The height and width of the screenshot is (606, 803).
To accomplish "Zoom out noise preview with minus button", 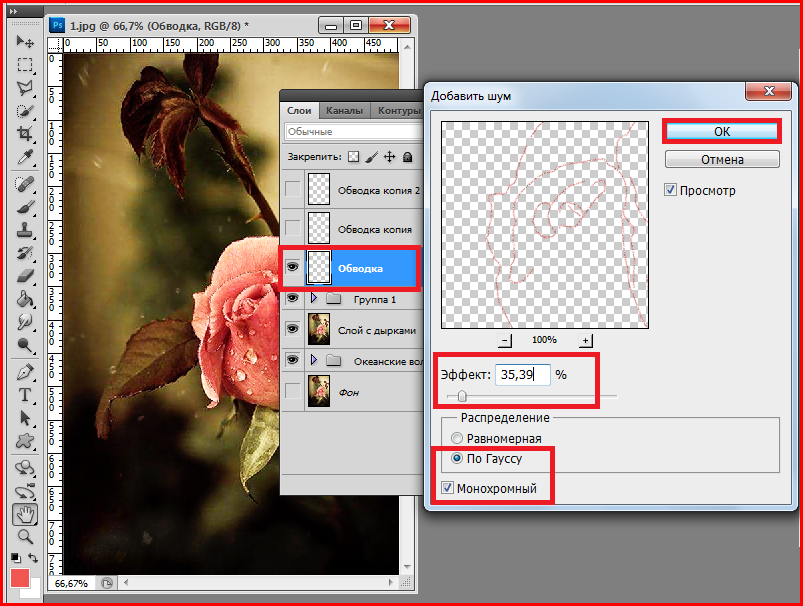I will [505, 340].
